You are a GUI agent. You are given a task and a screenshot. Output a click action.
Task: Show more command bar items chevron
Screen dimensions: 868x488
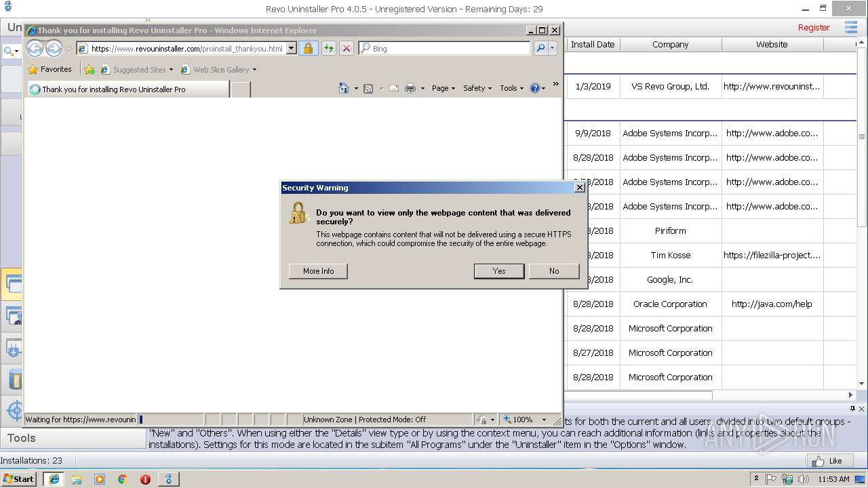pos(556,84)
